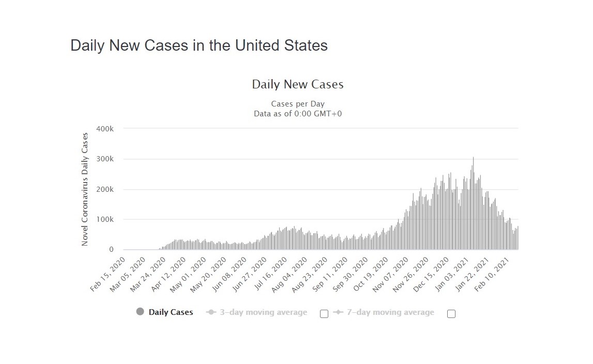Click the Feb 10, 2021 axis label
Screen dimensions: 593x364
pyautogui.click(x=492, y=275)
